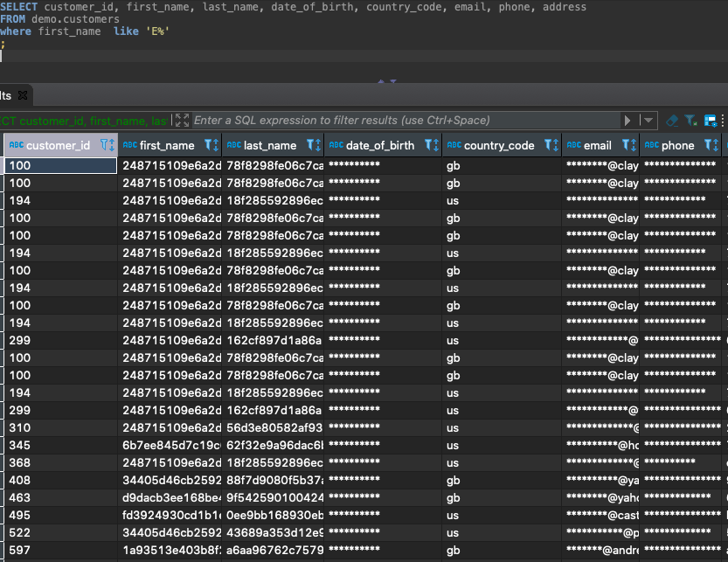Click into the SQL expression filter field
The width and height of the screenshot is (728, 562).
[x=406, y=121]
